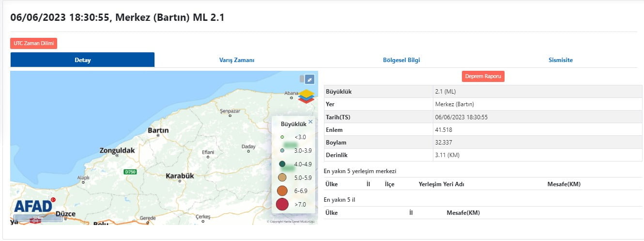Select the Sismisite tab
The height and width of the screenshot is (241, 644).
coord(561,60)
